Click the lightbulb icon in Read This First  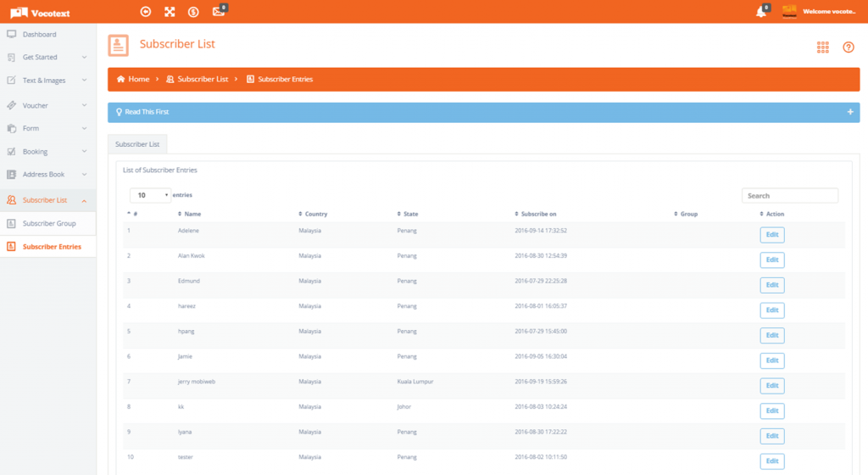(x=119, y=112)
